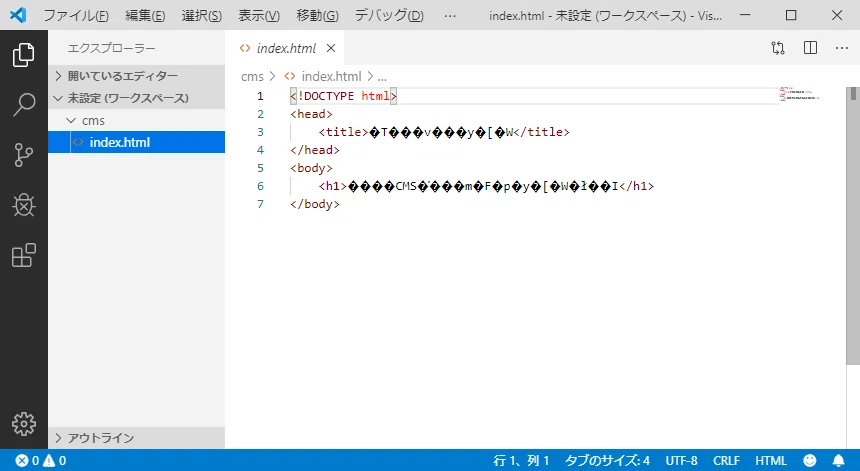
Task: Click the <!DOCTYPE html> line of code
Action: 343,96
